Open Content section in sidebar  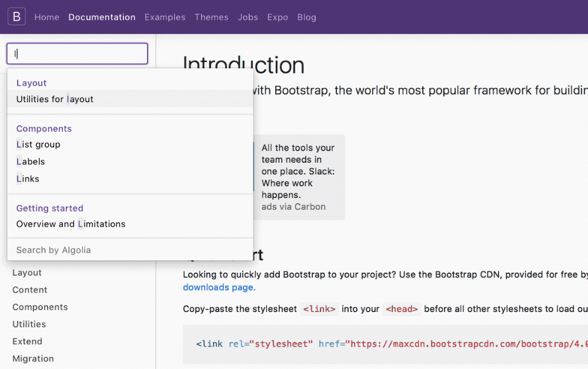click(30, 290)
